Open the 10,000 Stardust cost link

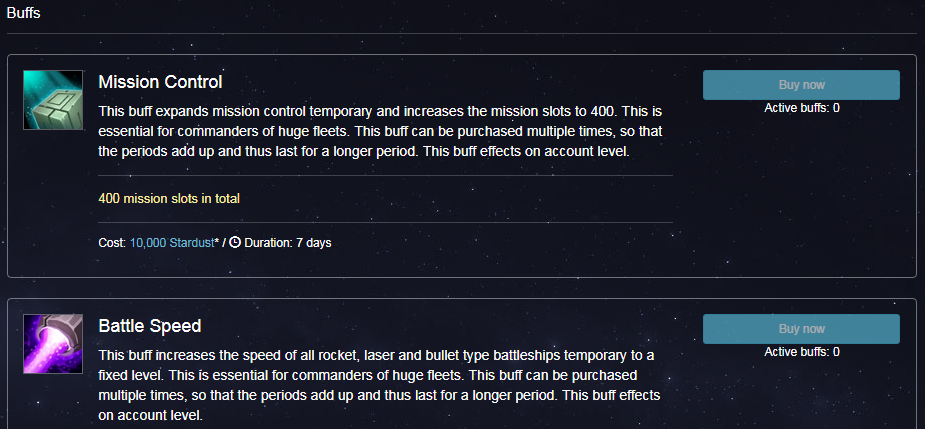coord(172,243)
